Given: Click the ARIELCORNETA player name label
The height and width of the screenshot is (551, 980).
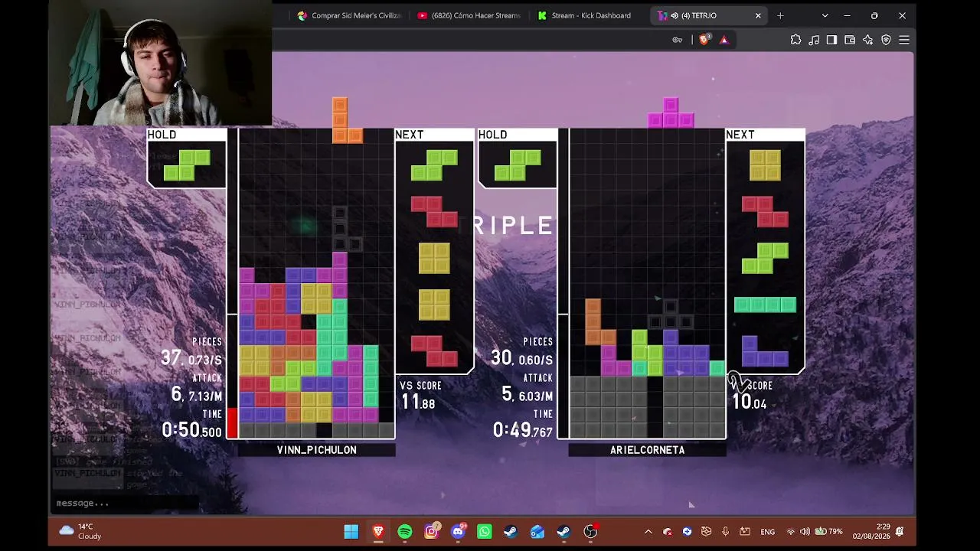Looking at the screenshot, I should pyautogui.click(x=648, y=450).
